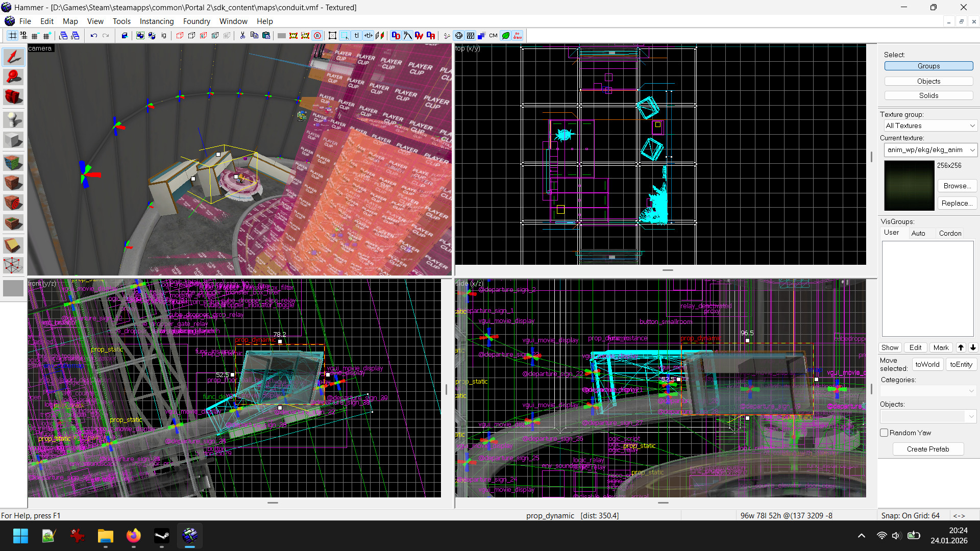The width and height of the screenshot is (980, 551).
Task: Select the Camera tool
Action: [x=13, y=97]
